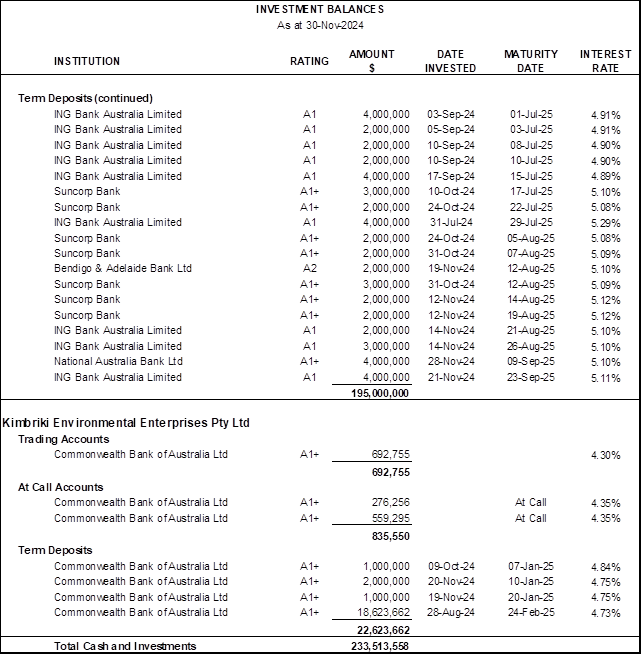The height and width of the screenshot is (655, 642).
Task: Click the 559,295 amount
Action: [391, 518]
